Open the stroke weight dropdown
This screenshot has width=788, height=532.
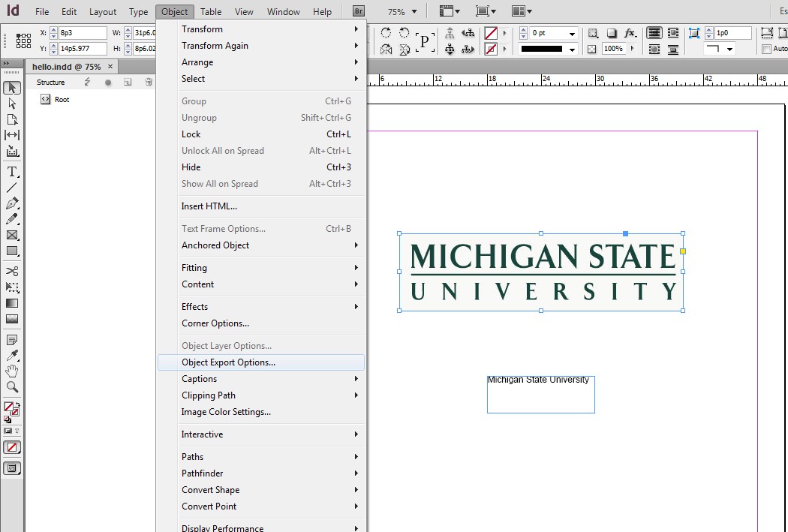point(572,34)
